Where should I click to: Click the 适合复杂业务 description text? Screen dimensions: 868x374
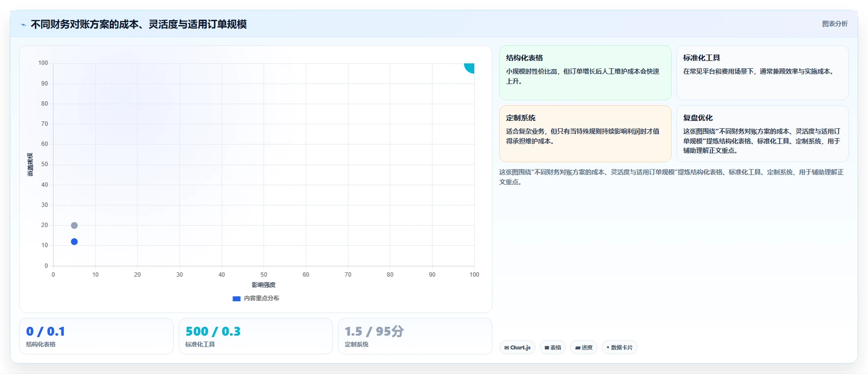pyautogui.click(x=583, y=136)
